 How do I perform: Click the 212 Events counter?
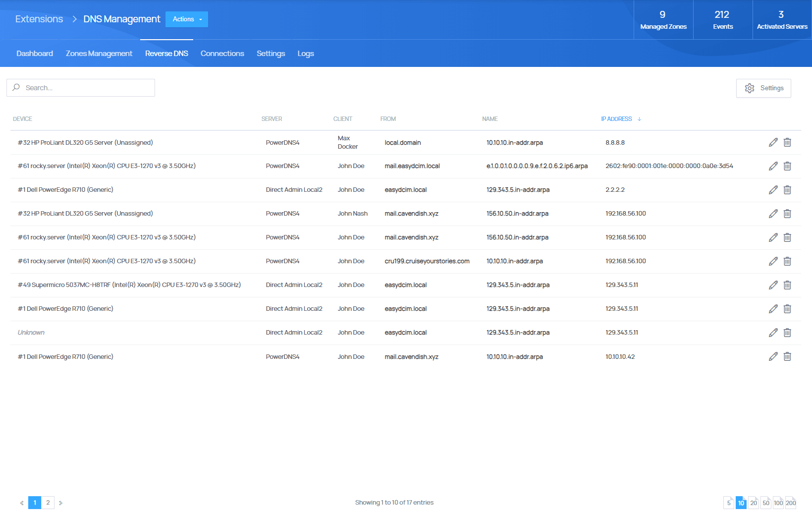(723, 20)
